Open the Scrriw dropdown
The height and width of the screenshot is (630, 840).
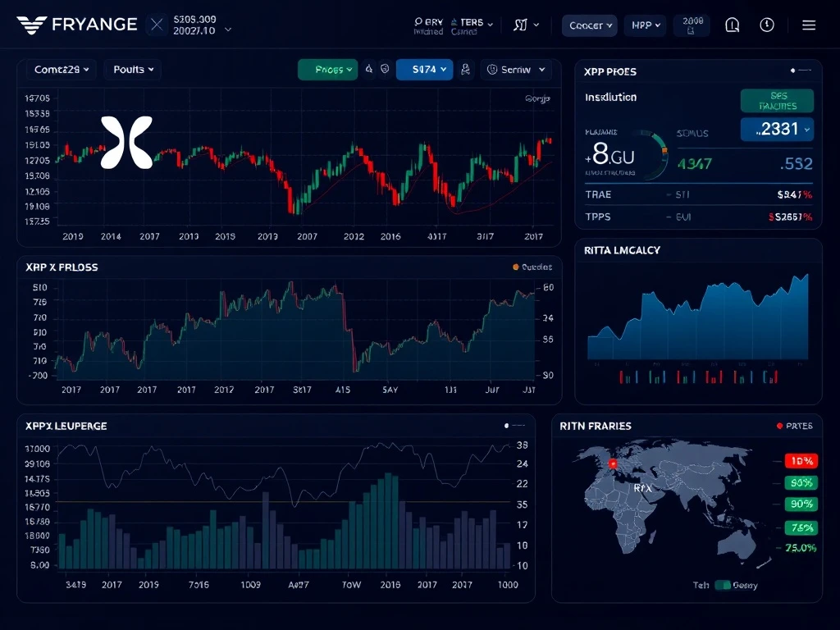coord(516,70)
